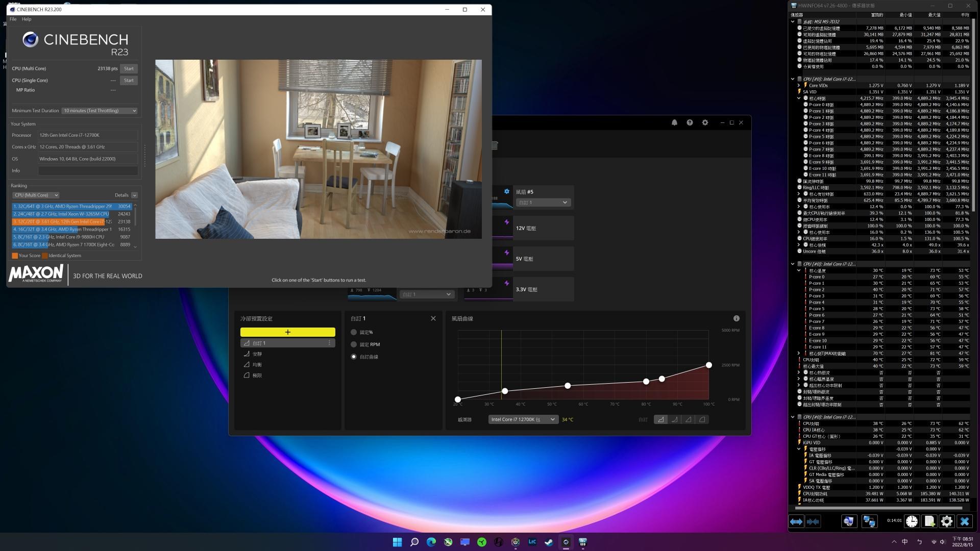Open Minimum Test Duration dropdown in Cinebench
Viewport: 980px width, 551px height.
point(100,111)
